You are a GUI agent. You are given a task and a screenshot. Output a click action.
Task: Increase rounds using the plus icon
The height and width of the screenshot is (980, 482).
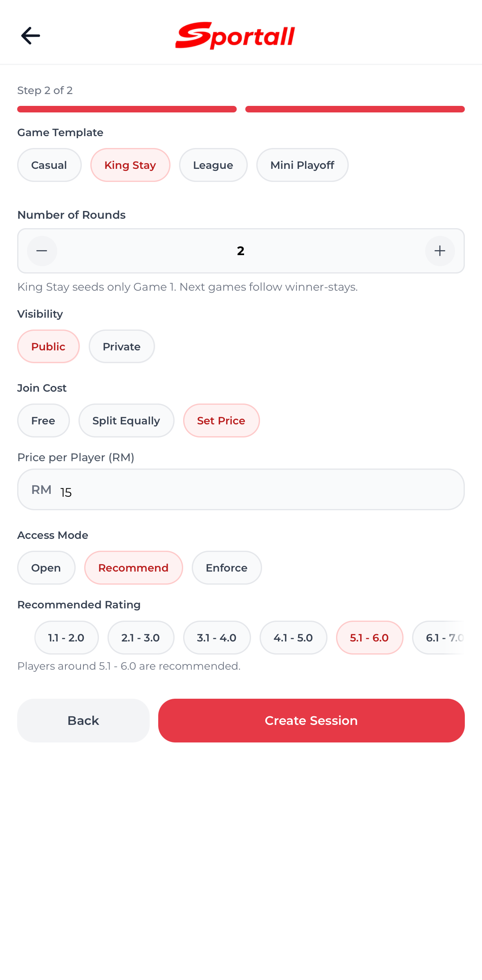coord(440,251)
